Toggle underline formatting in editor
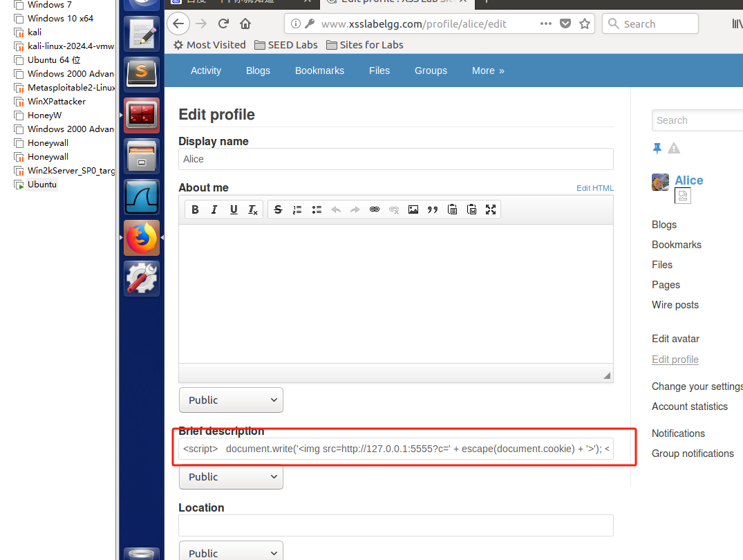This screenshot has height=560, width=743. click(x=234, y=209)
